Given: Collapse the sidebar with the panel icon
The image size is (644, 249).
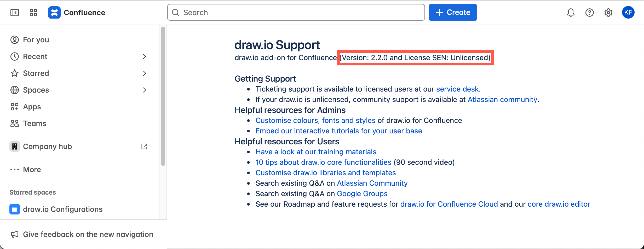Looking at the screenshot, I should click(15, 12).
